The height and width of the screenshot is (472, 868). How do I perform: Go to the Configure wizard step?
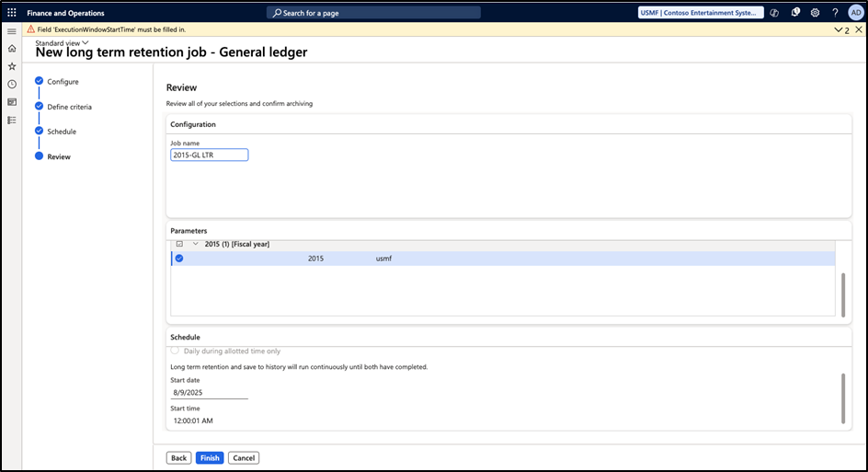[x=63, y=82]
